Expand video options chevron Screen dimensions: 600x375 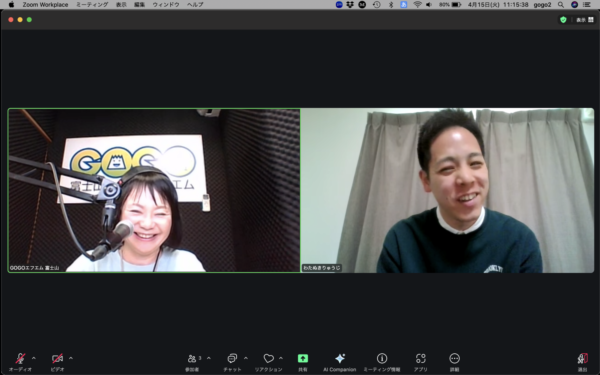[x=71, y=359]
